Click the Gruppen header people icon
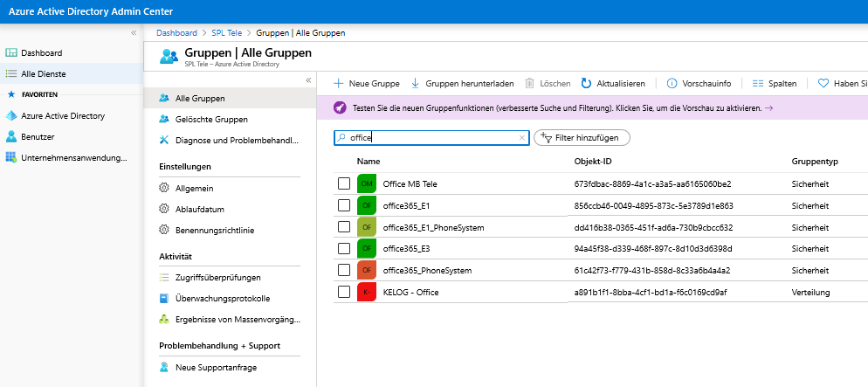Viewport: 868px width, 387px height. coord(169,57)
